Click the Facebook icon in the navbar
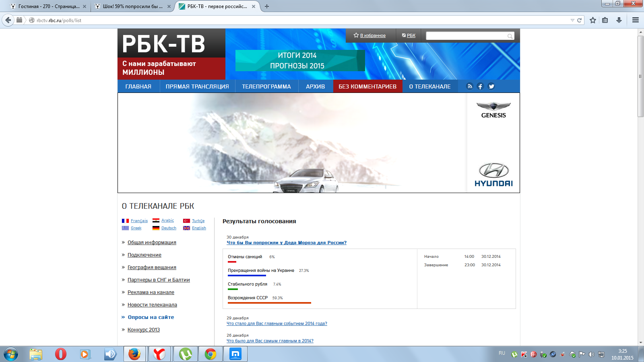This screenshot has height=362, width=644. pyautogui.click(x=480, y=86)
